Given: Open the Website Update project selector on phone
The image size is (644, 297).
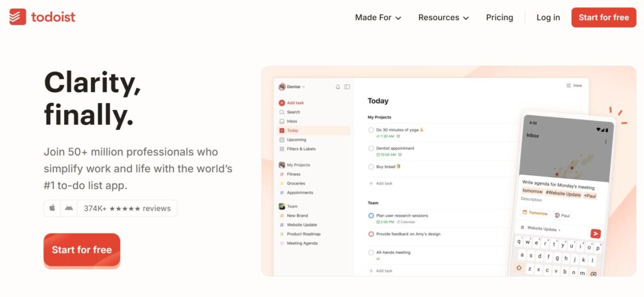Looking at the screenshot, I should pyautogui.click(x=541, y=229).
